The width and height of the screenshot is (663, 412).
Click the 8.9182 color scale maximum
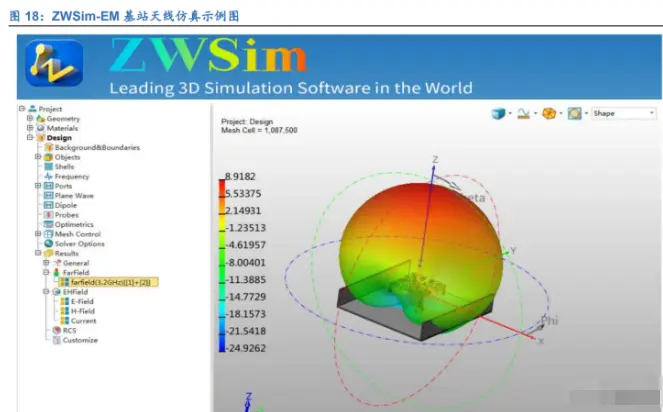click(240, 176)
